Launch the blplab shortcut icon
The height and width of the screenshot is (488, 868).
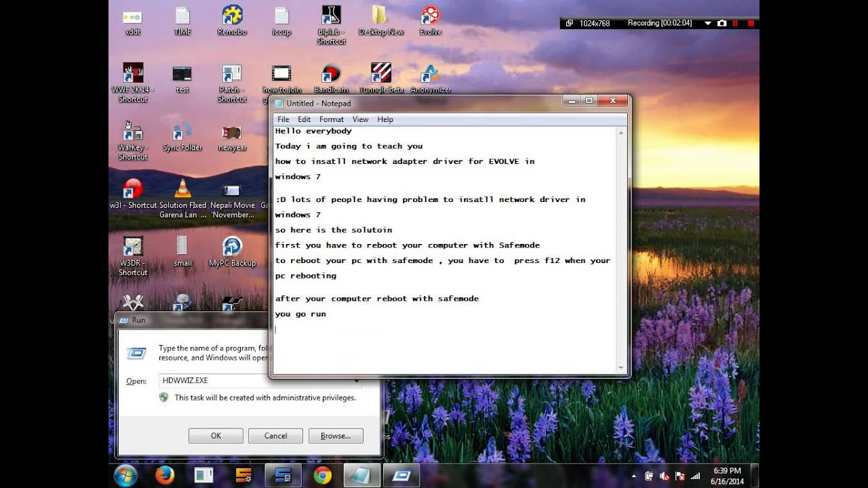click(331, 25)
